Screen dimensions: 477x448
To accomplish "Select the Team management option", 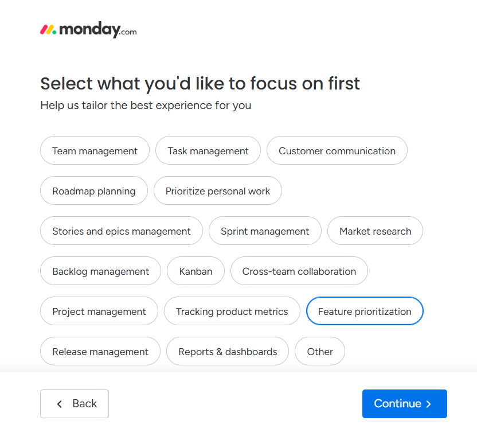I will (95, 150).
